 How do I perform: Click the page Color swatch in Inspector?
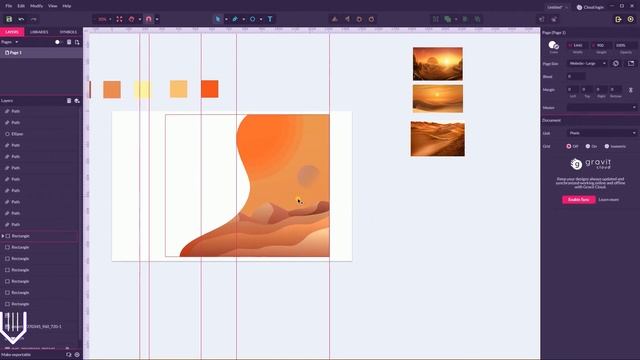pyautogui.click(x=553, y=45)
